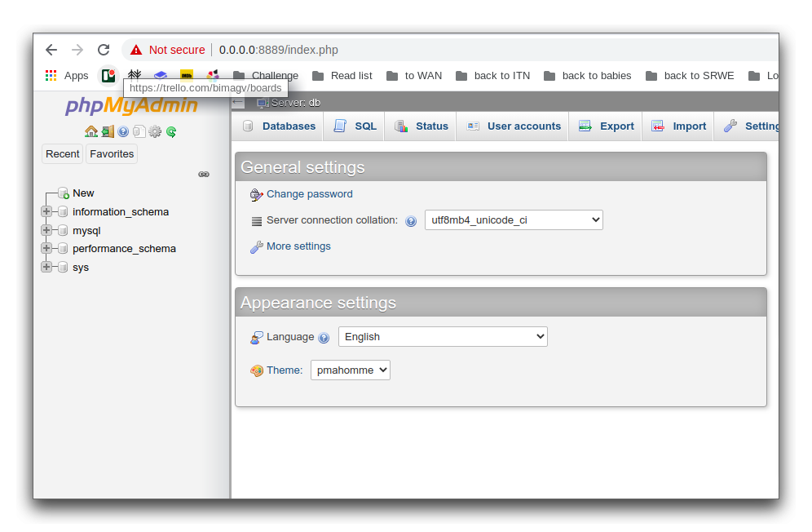
Task: Open the User accounts tab
Action: [514, 126]
